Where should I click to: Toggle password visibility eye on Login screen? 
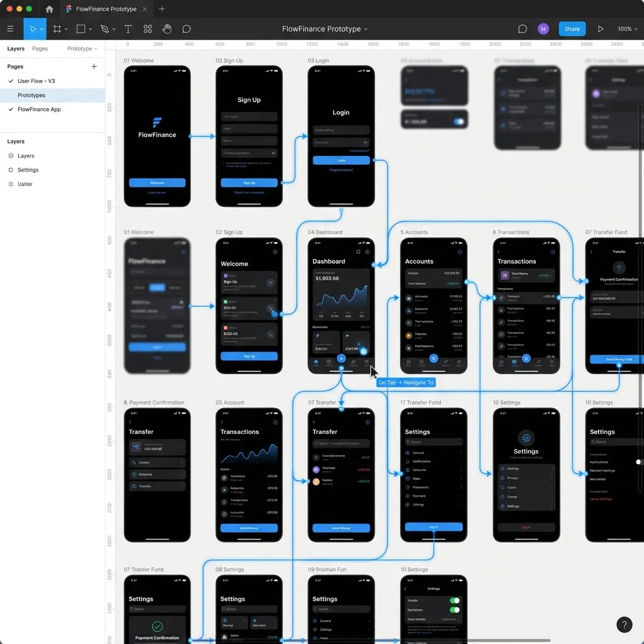pos(365,142)
